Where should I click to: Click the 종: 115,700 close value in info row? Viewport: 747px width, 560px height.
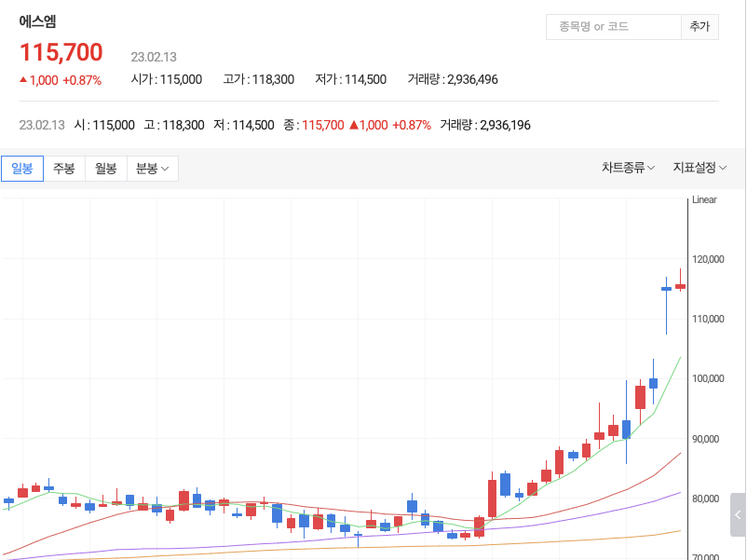point(314,126)
